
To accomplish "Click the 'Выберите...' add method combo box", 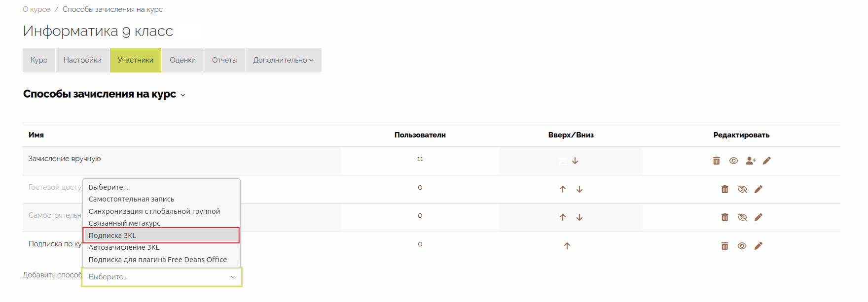I will pos(161,277).
